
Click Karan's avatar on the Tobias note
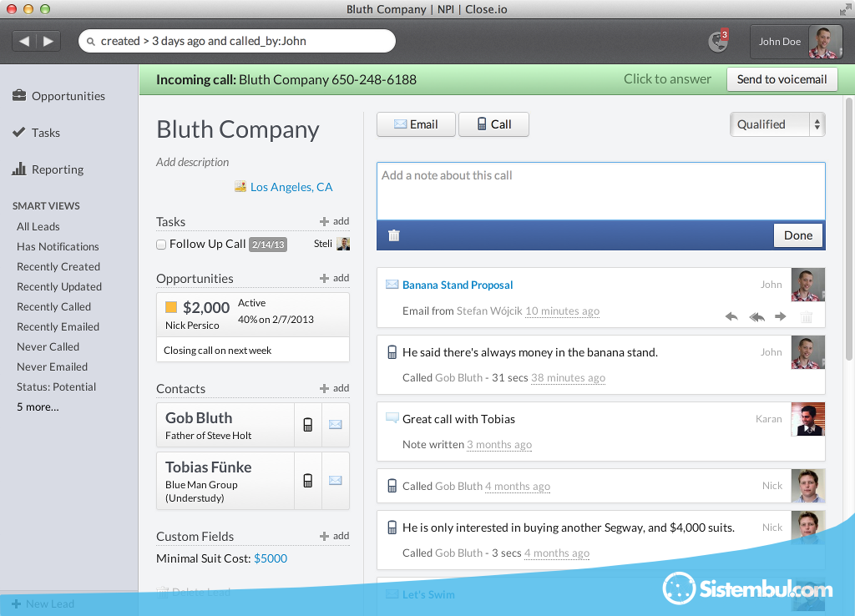[808, 419]
